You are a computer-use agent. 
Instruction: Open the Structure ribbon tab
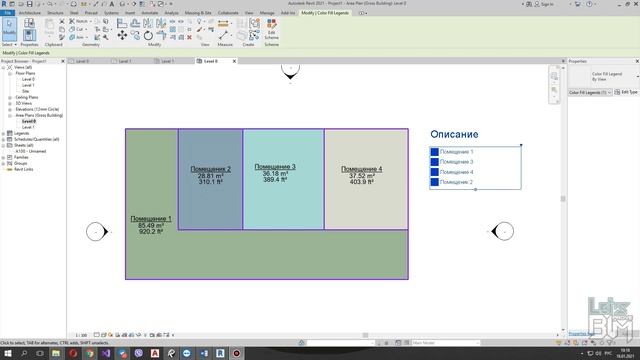click(55, 13)
